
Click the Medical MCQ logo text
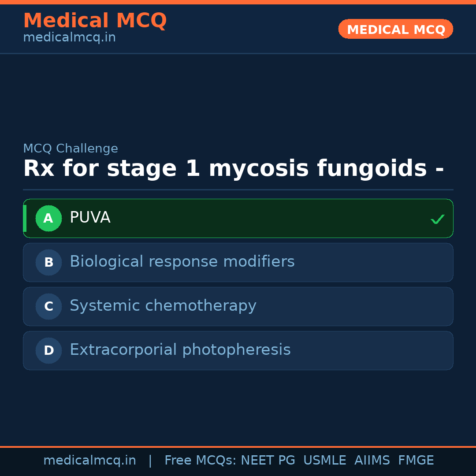[95, 20]
